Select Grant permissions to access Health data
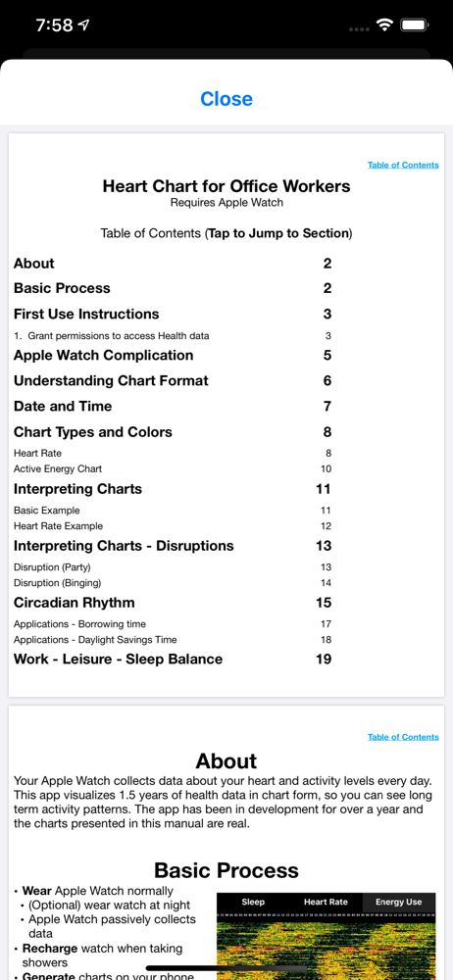This screenshot has width=453, height=980. pos(112,335)
